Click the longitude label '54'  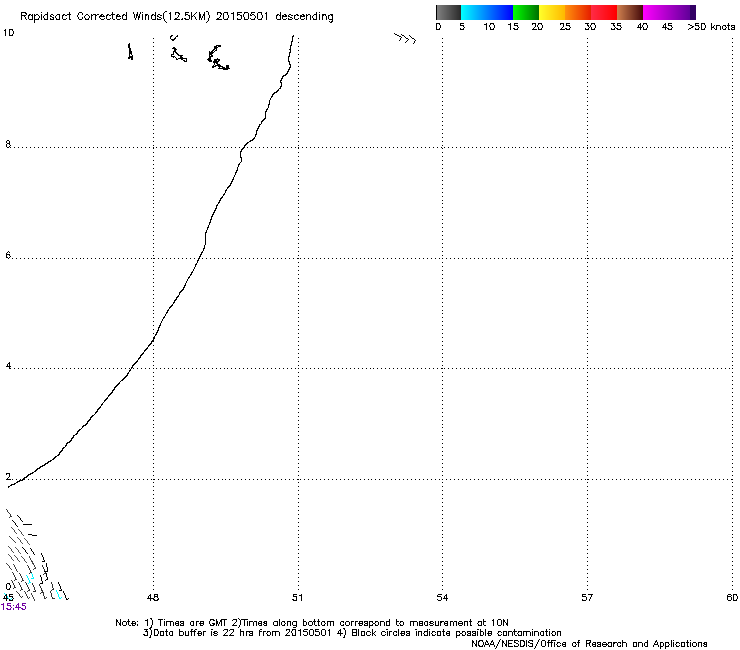coord(442,598)
